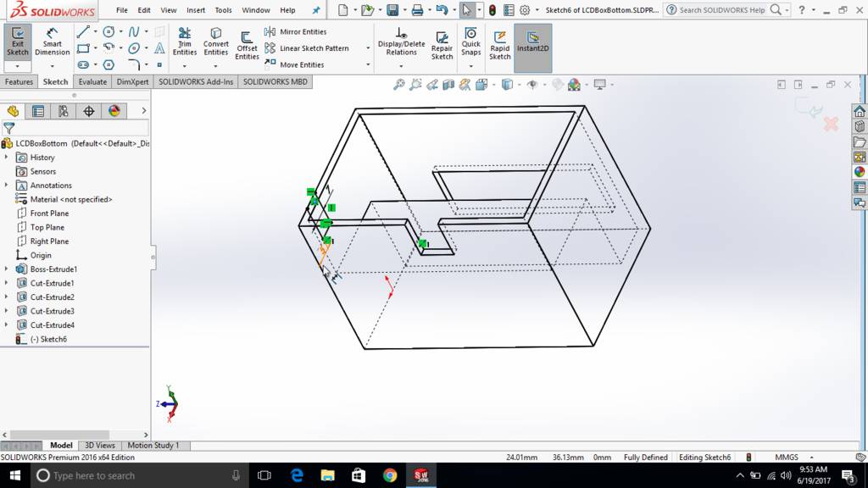Open the ConfigurationManager tab
Screen dimensions: 868x488
point(64,111)
